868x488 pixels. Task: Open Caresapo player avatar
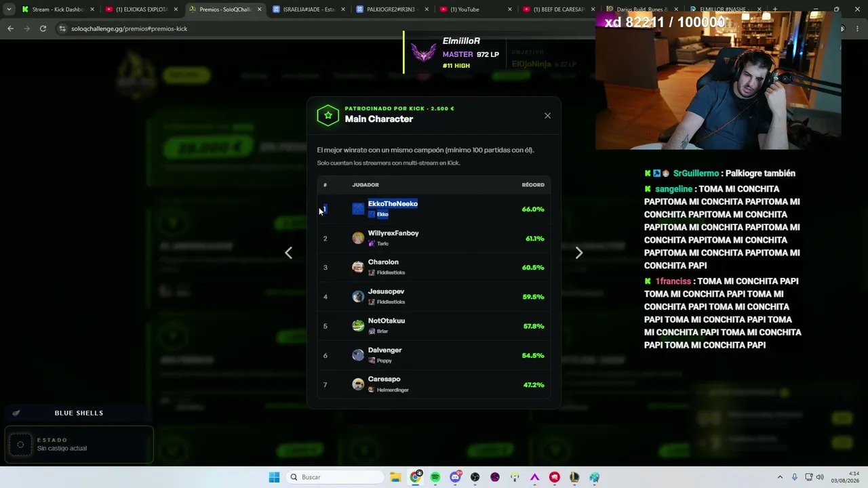(358, 384)
